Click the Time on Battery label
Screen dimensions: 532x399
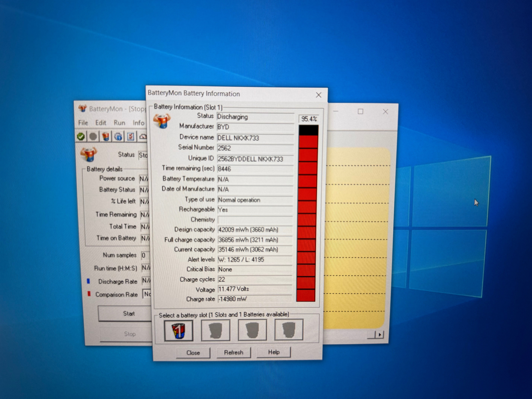coord(116,238)
